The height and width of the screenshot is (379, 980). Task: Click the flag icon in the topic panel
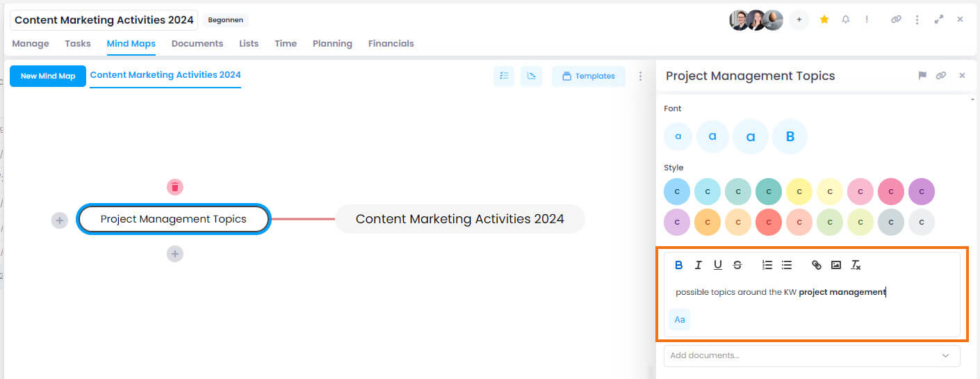click(x=922, y=76)
